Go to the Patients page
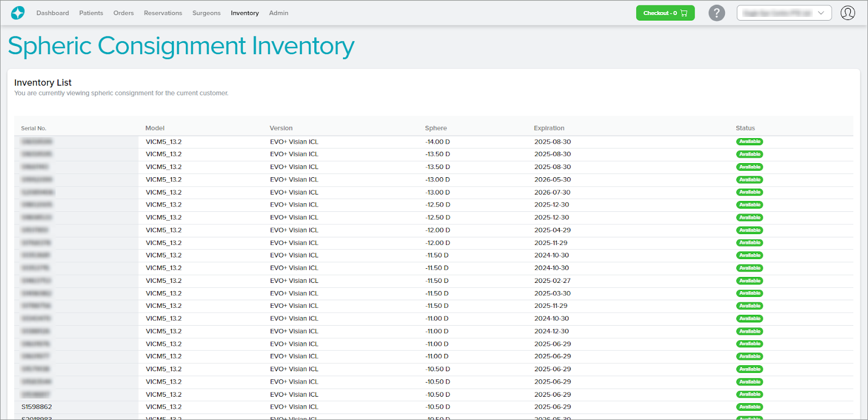Screen dimensions: 868x420 pyautogui.click(x=91, y=13)
